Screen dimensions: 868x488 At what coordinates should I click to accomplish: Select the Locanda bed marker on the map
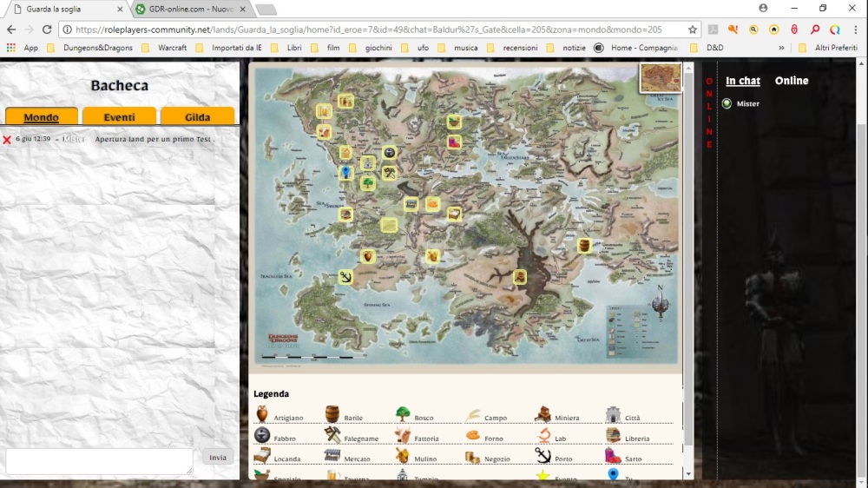tap(455, 214)
